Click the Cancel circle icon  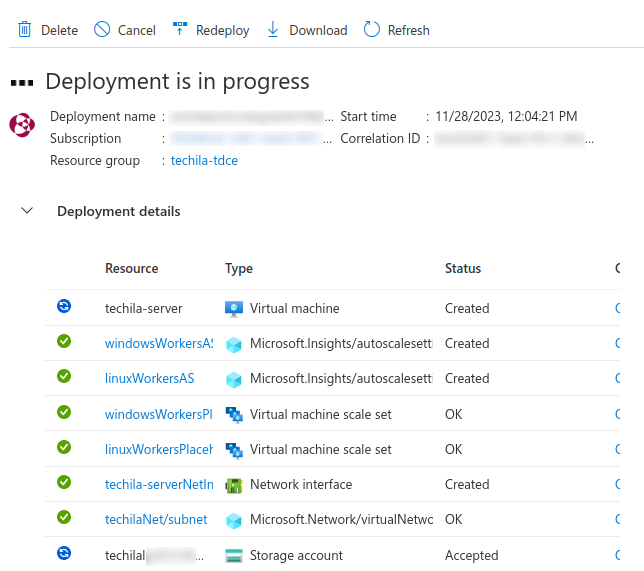click(102, 30)
